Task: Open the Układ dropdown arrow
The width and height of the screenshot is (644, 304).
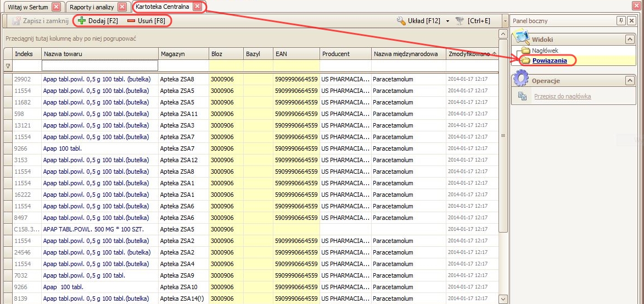Action: [447, 21]
